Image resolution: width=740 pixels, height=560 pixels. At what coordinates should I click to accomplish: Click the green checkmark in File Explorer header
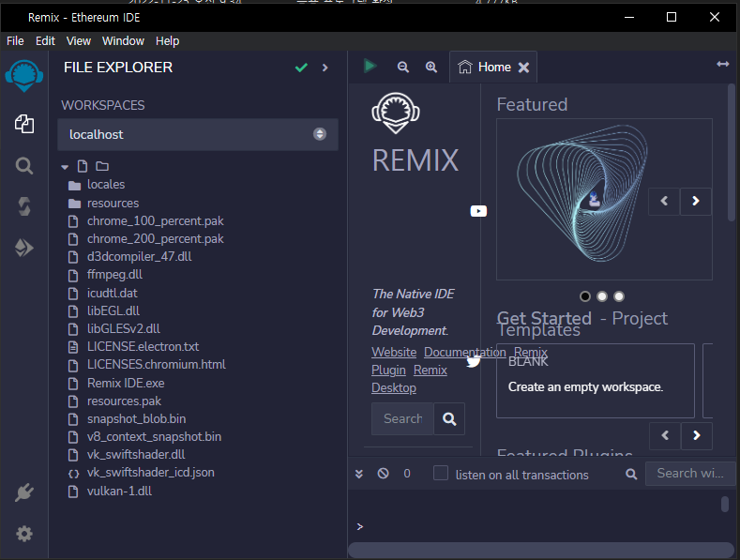tap(301, 68)
